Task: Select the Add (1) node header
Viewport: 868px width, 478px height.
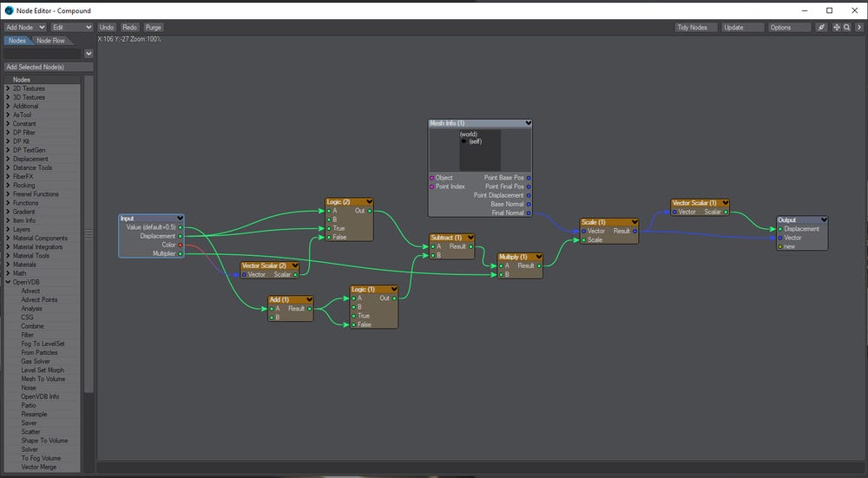Action: click(x=291, y=299)
